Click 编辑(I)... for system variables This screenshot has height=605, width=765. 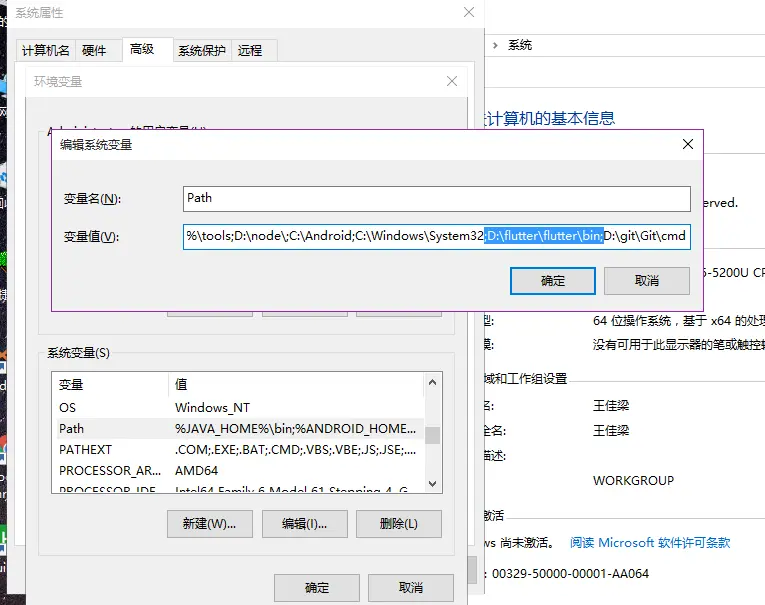[x=304, y=524]
